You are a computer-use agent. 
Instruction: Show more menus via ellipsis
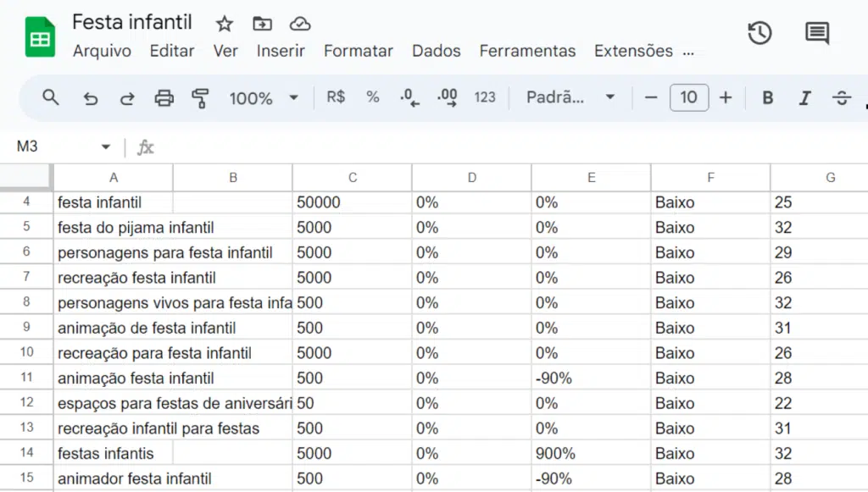(688, 53)
